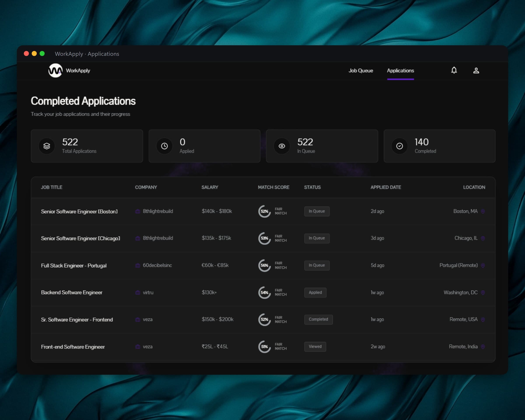The height and width of the screenshot is (420, 525).
Task: Open Backend Software Engineer job
Action: tap(72, 292)
